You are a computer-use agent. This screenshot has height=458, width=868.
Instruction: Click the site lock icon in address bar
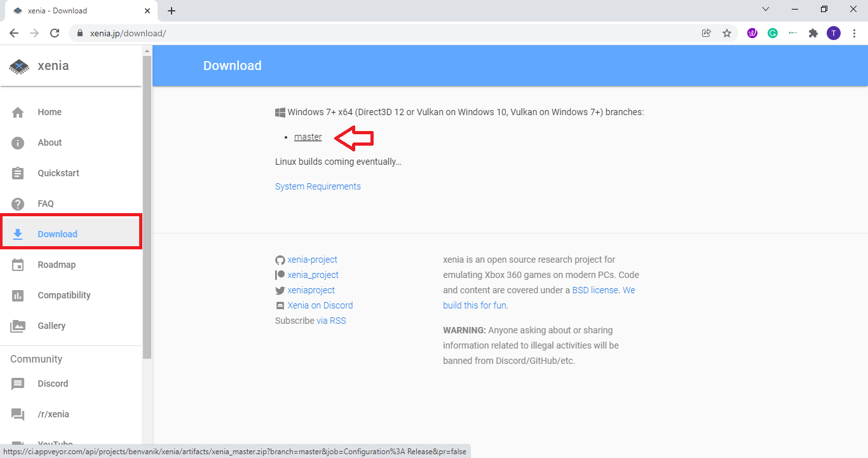pos(80,33)
